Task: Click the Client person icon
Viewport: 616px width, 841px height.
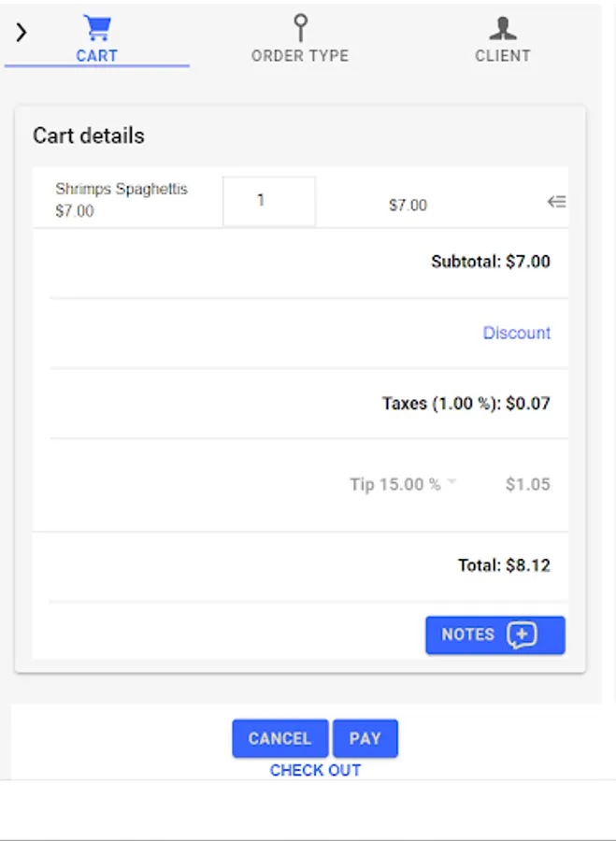Action: pyautogui.click(x=503, y=28)
